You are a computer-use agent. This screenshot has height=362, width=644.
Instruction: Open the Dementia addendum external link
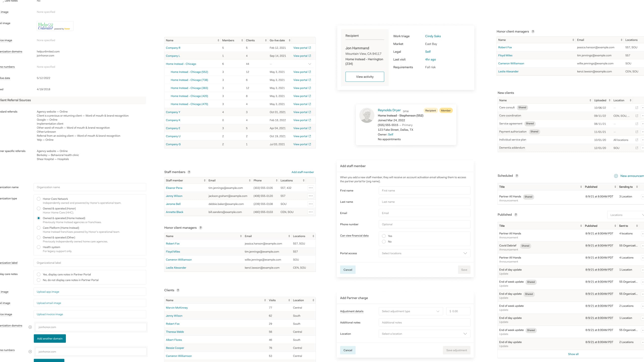tap(637, 148)
